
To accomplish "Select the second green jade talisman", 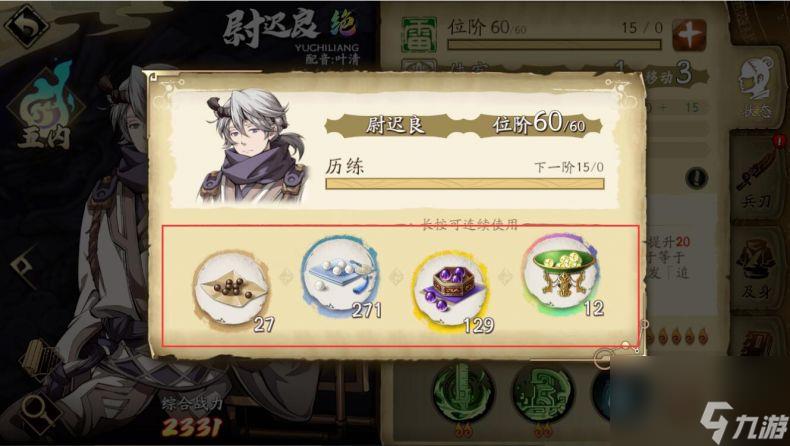I will tap(543, 393).
